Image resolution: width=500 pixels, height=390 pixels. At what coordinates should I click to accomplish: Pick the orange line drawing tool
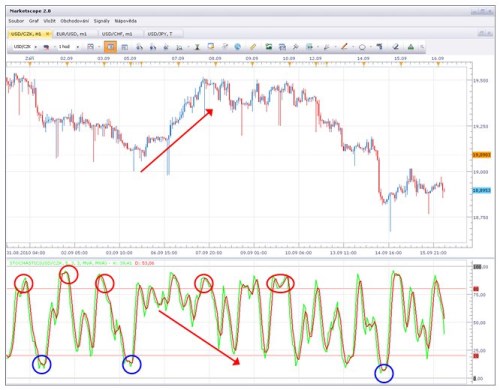344,47
